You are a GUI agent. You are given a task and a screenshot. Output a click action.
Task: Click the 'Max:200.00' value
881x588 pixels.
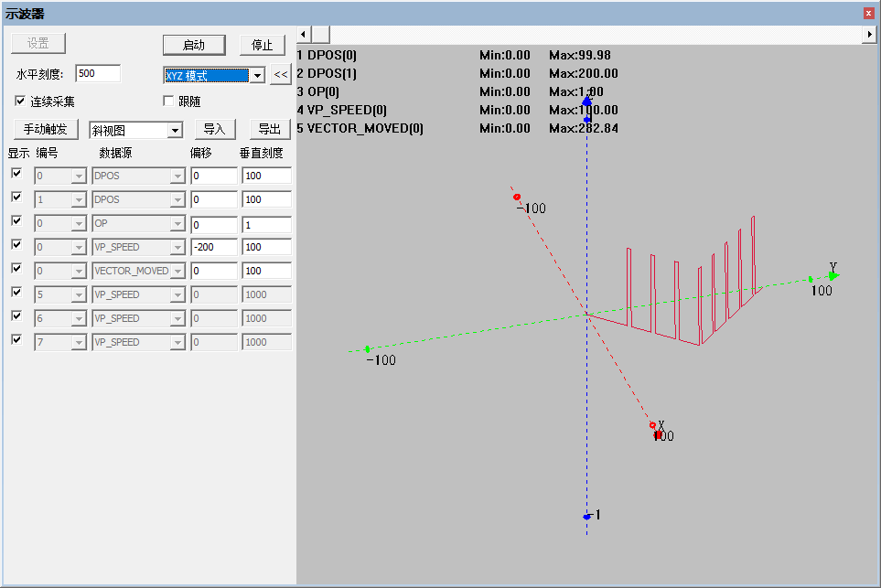tap(583, 73)
